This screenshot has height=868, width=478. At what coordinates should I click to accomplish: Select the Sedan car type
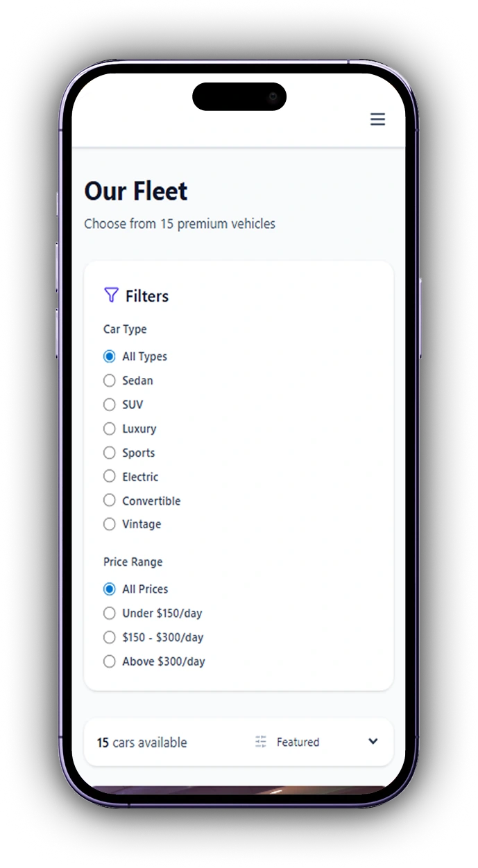tap(109, 381)
